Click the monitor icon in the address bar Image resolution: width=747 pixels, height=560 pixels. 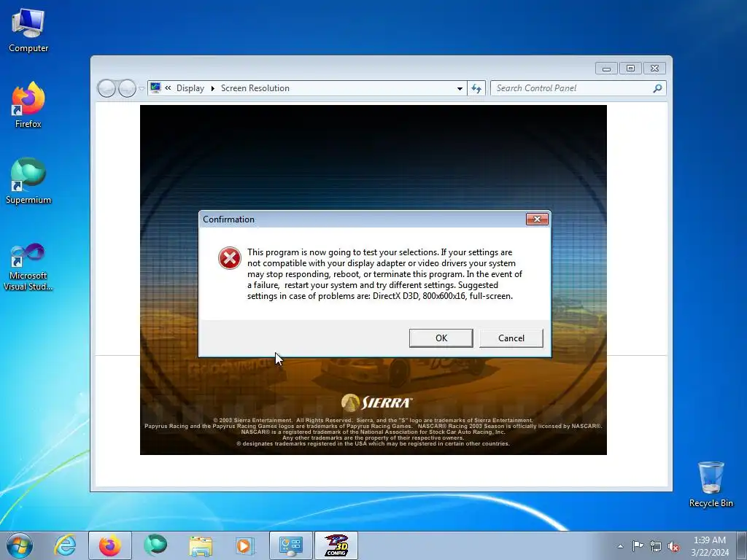click(155, 87)
